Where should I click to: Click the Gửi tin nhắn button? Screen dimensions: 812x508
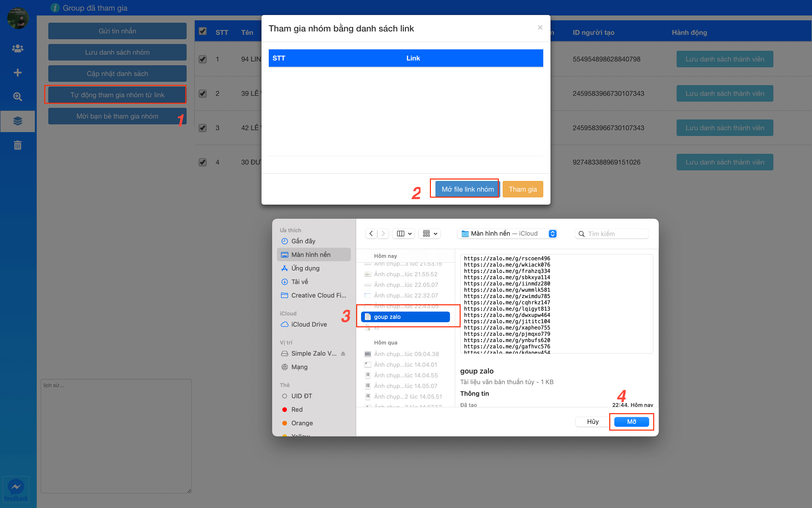(117, 31)
